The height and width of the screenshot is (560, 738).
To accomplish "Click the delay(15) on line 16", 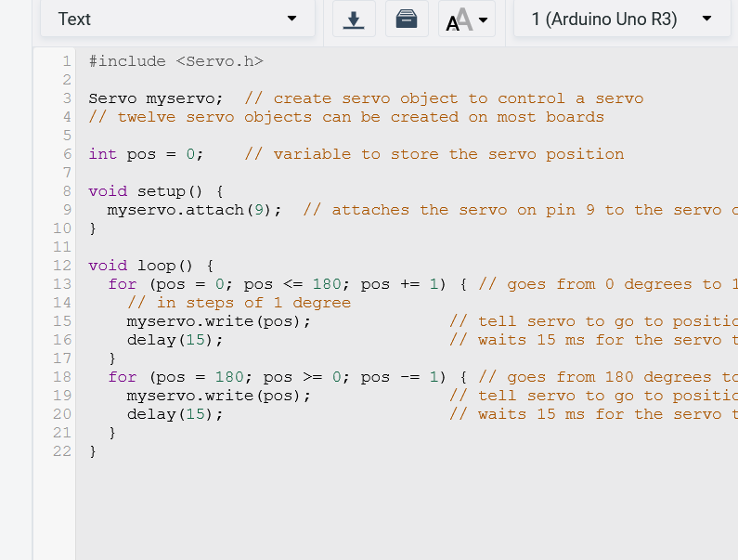I will pos(175,340).
